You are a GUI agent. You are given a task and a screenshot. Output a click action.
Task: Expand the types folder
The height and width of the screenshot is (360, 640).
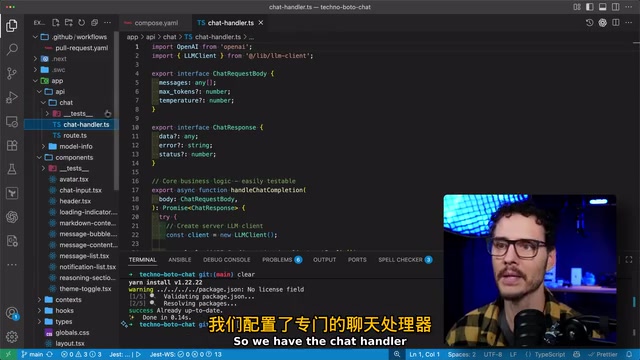pyautogui.click(x=39, y=322)
